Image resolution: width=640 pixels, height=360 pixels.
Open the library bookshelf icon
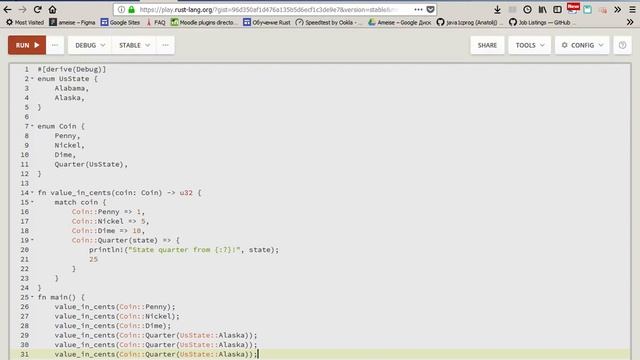542,9
